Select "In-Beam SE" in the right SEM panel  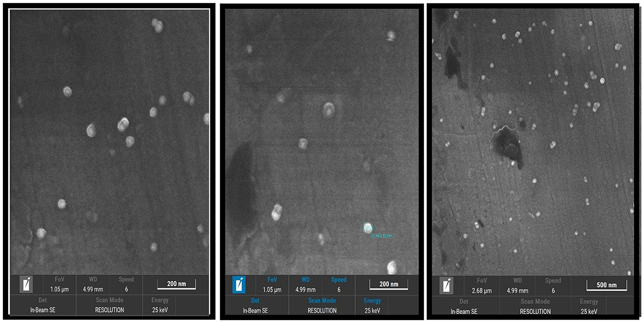pyautogui.click(x=464, y=311)
